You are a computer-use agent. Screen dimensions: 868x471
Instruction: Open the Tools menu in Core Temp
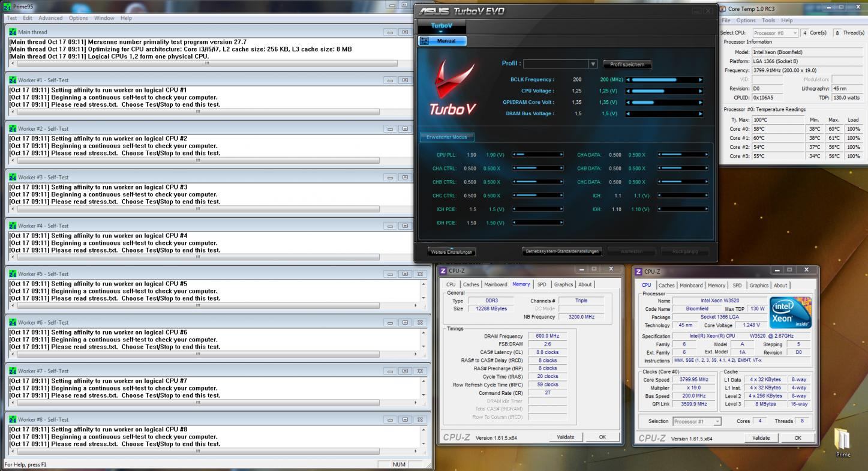768,20
